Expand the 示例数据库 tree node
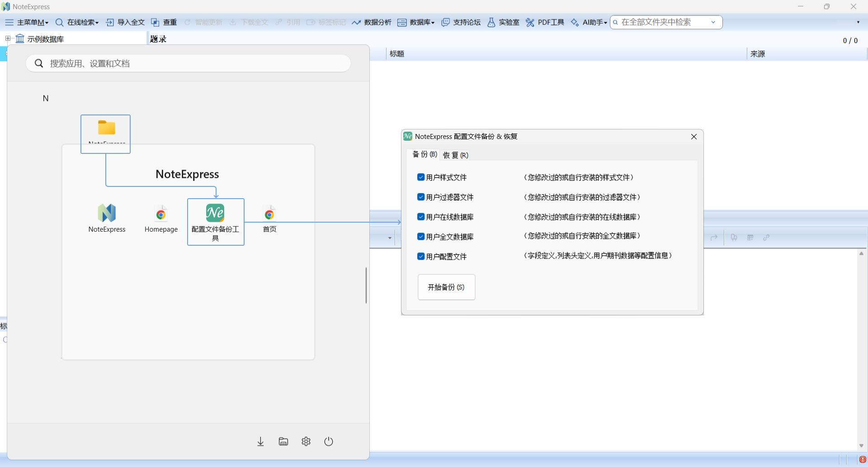 (x=8, y=38)
